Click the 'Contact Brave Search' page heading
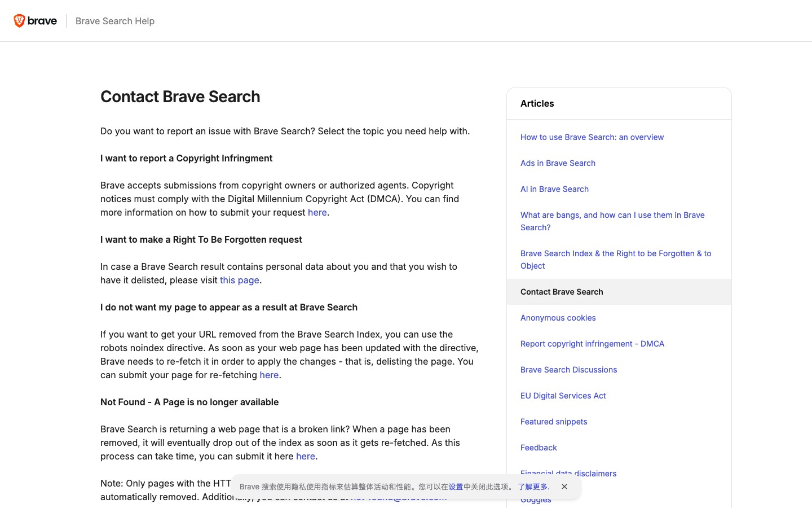The height and width of the screenshot is (508, 812). 180,97
